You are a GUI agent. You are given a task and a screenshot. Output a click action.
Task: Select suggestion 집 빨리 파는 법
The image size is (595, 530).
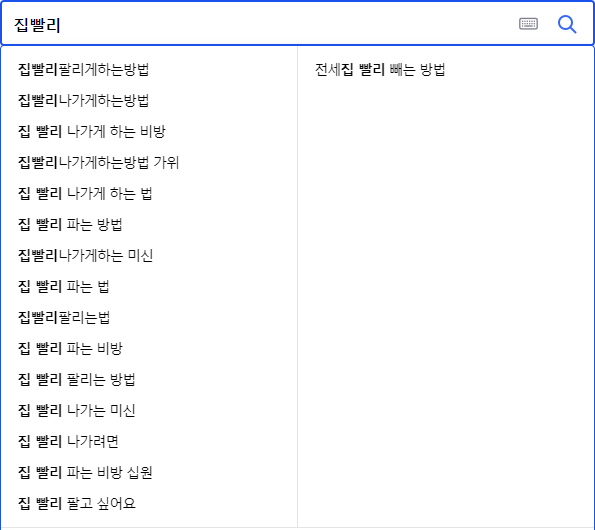click(x=64, y=286)
